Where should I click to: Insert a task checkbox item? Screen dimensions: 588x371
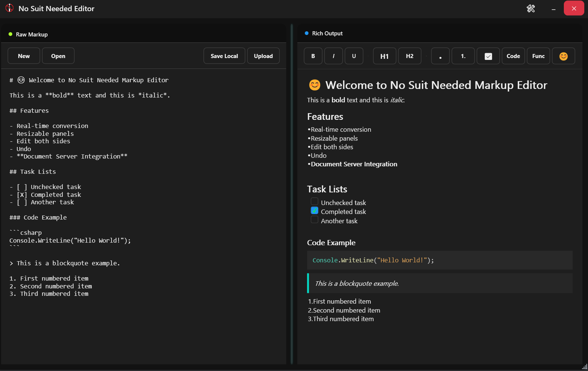coord(488,56)
